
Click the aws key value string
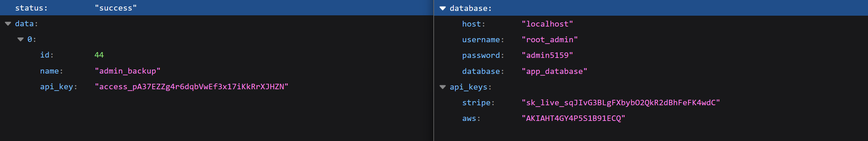tap(573, 119)
